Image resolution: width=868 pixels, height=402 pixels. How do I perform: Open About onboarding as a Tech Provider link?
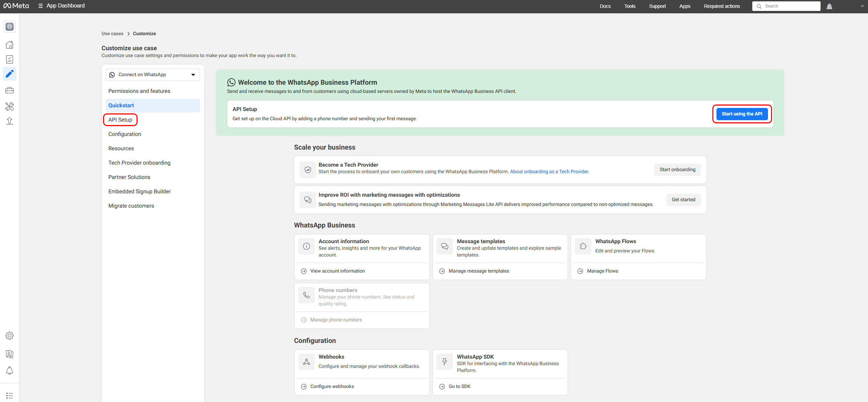tap(549, 172)
